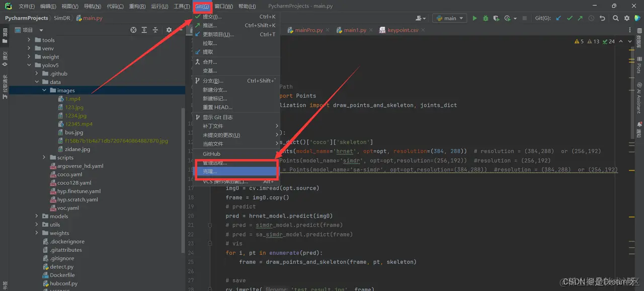
Task: Select zidane.jpg in project tree
Action: pos(77,149)
